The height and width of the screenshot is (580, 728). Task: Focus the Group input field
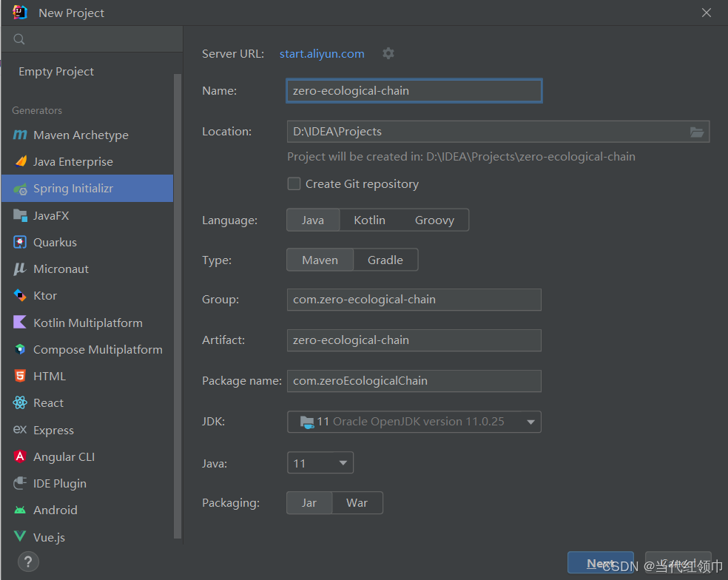(x=414, y=300)
